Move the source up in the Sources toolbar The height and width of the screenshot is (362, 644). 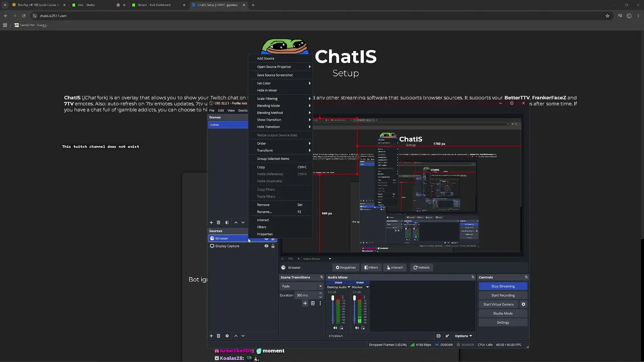tap(235, 336)
